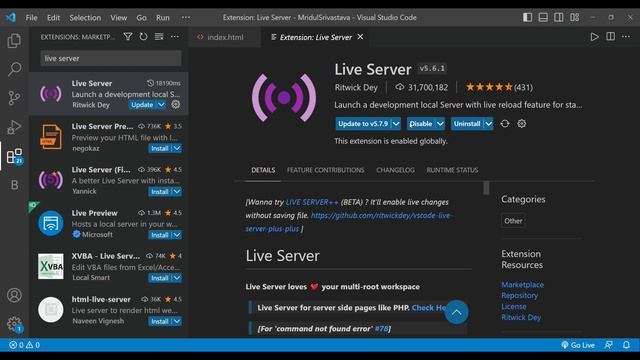Click feedback icon in status bar
Screen dimensions: 640x360
tap(608, 345)
